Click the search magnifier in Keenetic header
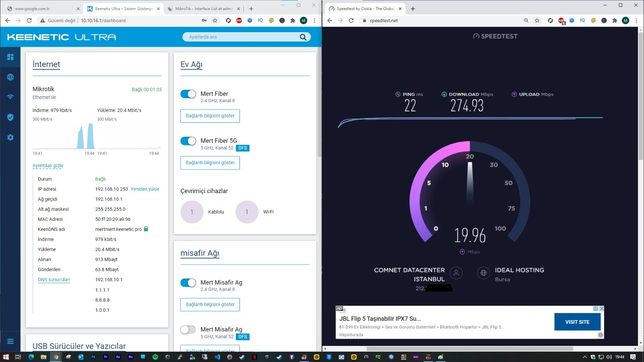 [x=303, y=37]
